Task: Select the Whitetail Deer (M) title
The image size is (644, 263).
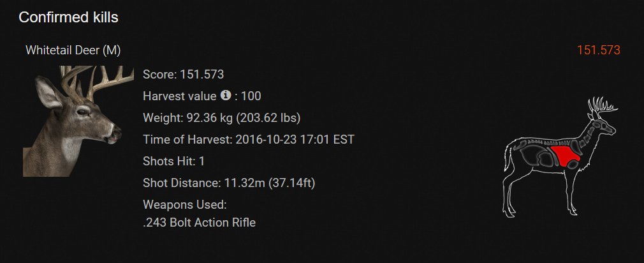Action: tap(73, 50)
